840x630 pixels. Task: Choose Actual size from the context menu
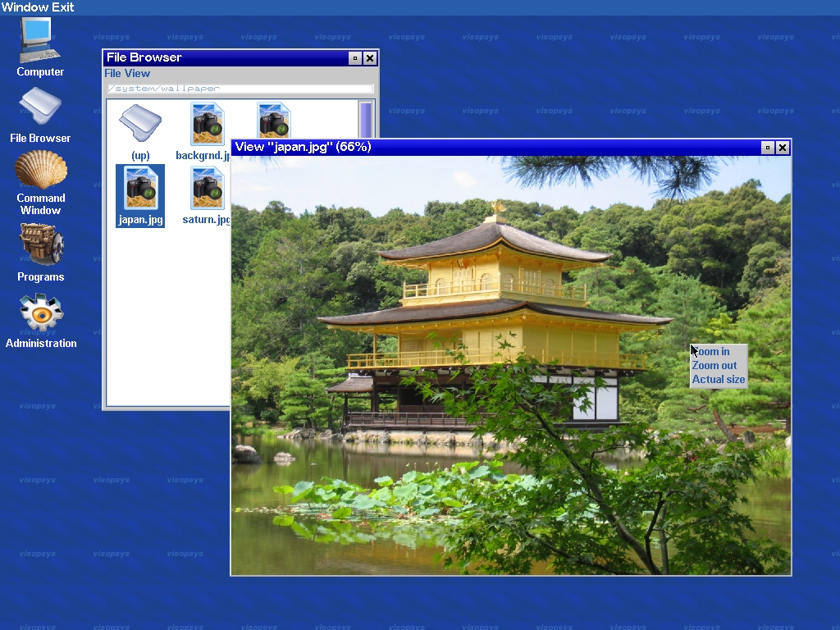click(x=719, y=379)
